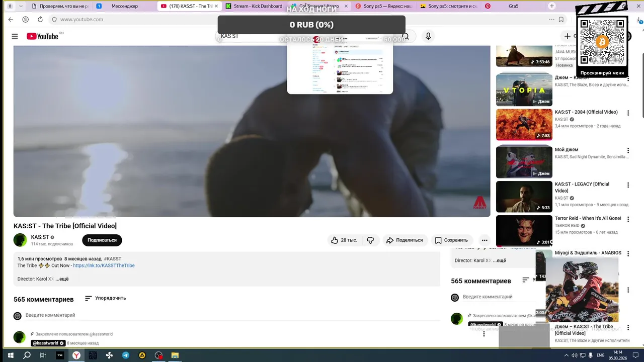Share the video via Поделиться

pos(405,240)
